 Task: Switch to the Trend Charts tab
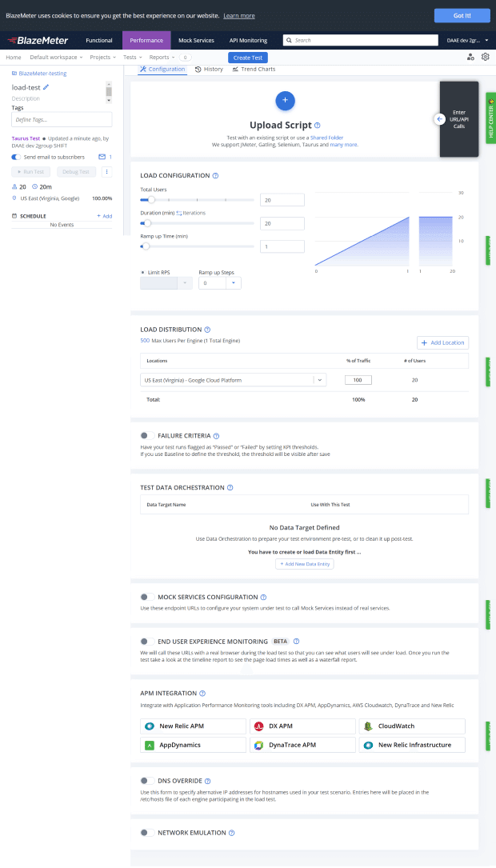(254, 69)
